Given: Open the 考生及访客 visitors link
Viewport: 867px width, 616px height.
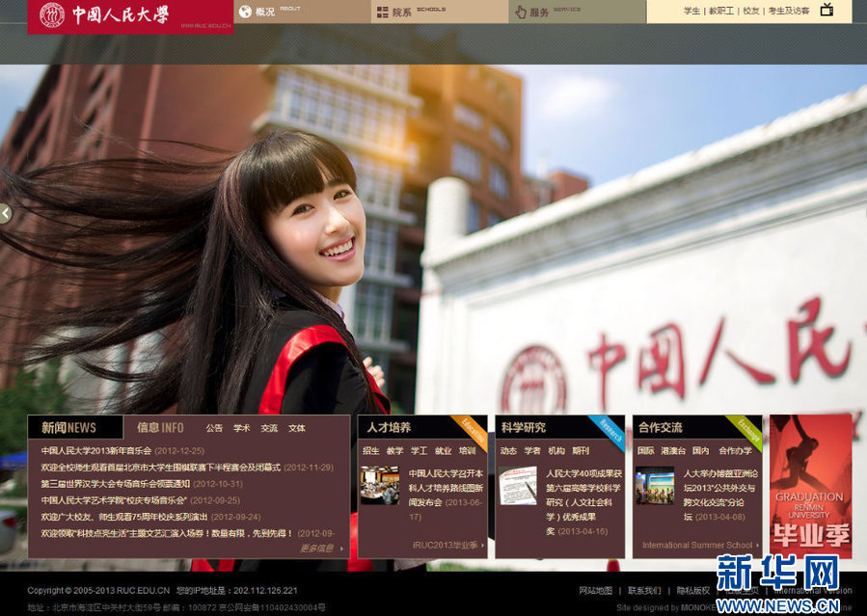Looking at the screenshot, I should pyautogui.click(x=789, y=11).
